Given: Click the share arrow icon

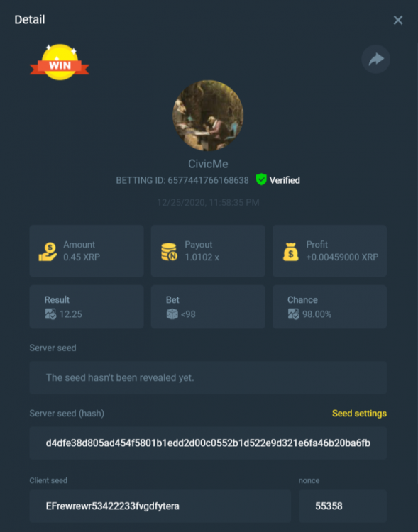Looking at the screenshot, I should click(x=375, y=60).
